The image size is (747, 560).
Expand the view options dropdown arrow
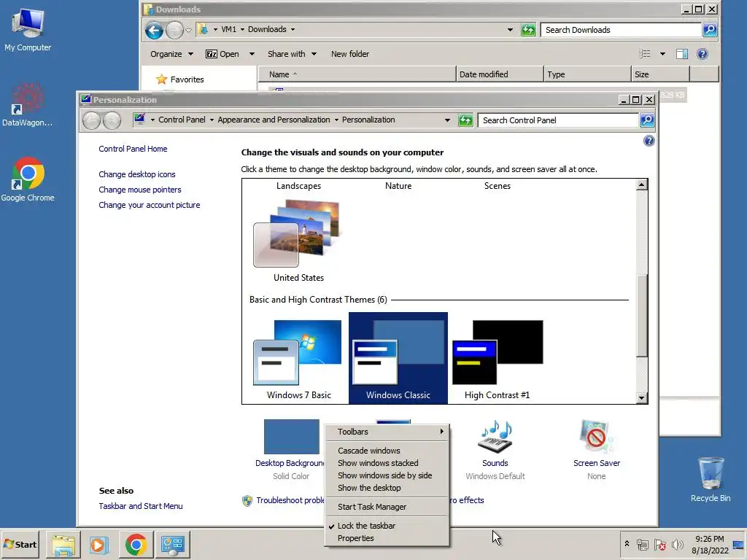(x=662, y=54)
